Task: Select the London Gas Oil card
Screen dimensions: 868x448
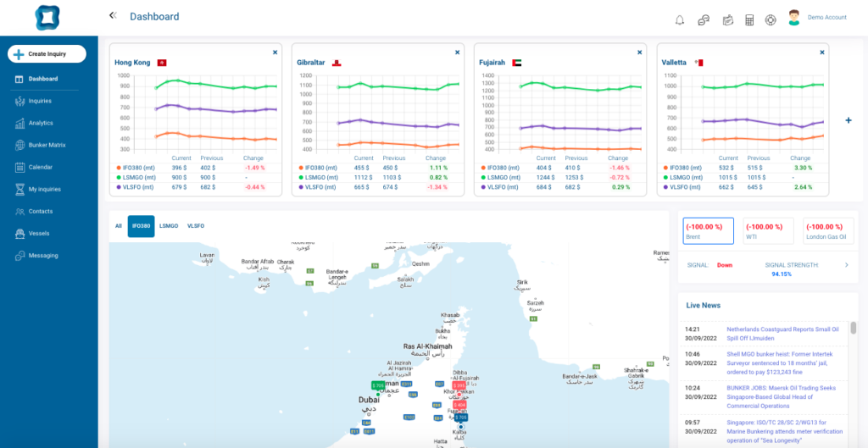Action: [x=829, y=231]
